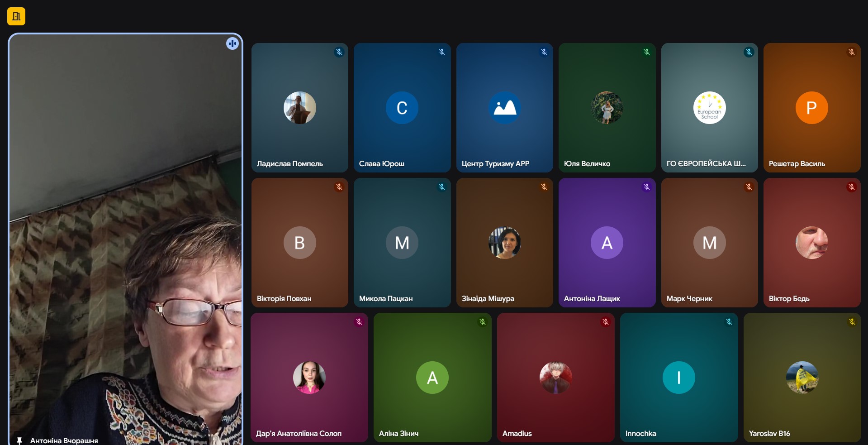This screenshot has height=445, width=868.
Task: Click the name label Дар'я Анатоліївна Солоп
Action: (x=299, y=433)
